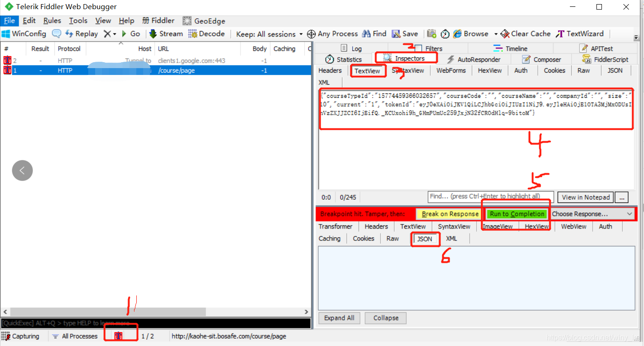Click the QuickExec command input box

[x=156, y=323]
